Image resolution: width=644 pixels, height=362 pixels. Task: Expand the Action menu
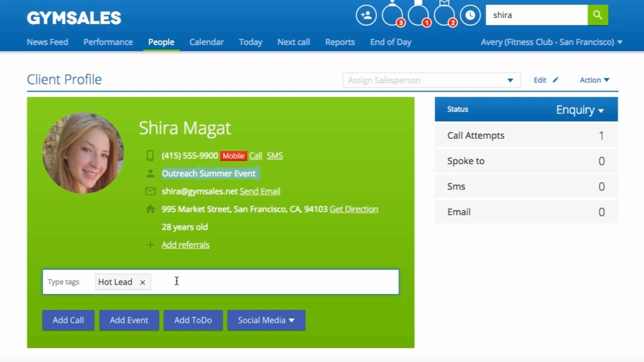[x=594, y=80]
